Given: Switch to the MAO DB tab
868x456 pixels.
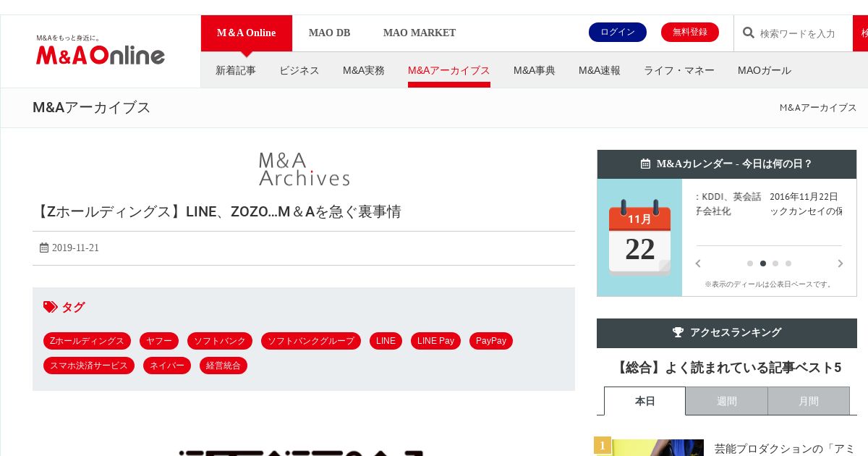Looking at the screenshot, I should [x=329, y=33].
